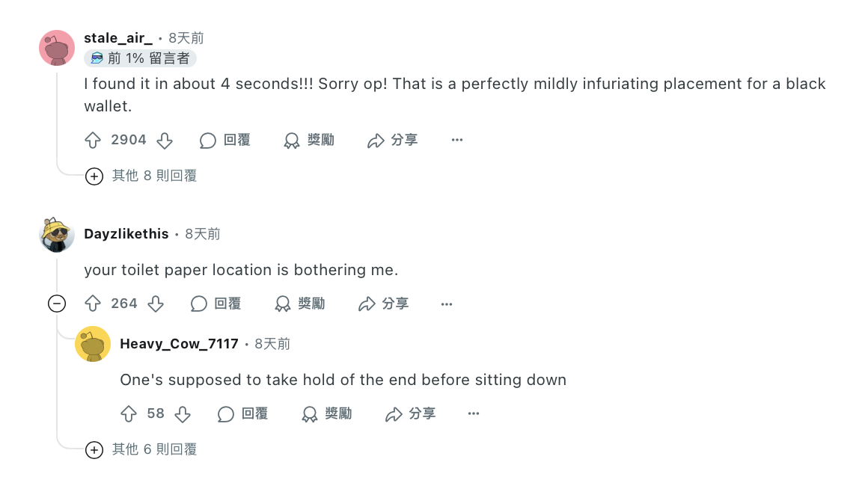Downvote the comment with 264 votes

coord(156,304)
